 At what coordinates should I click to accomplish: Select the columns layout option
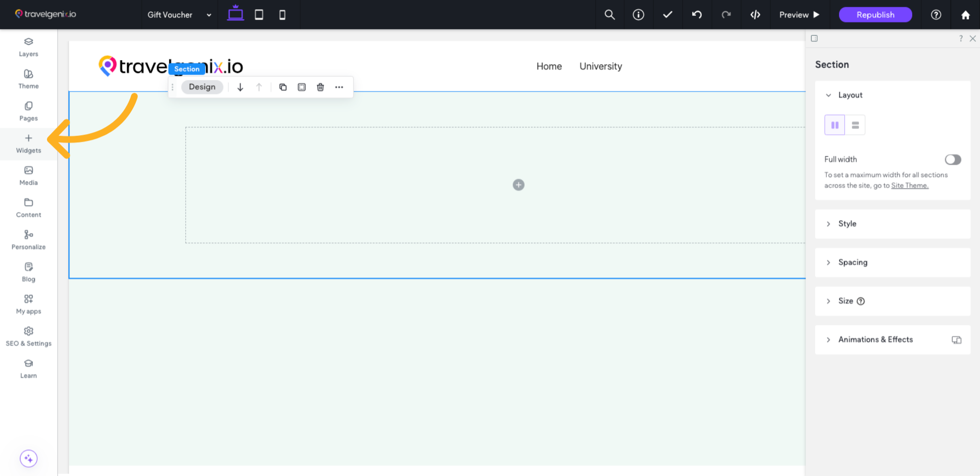(x=835, y=125)
